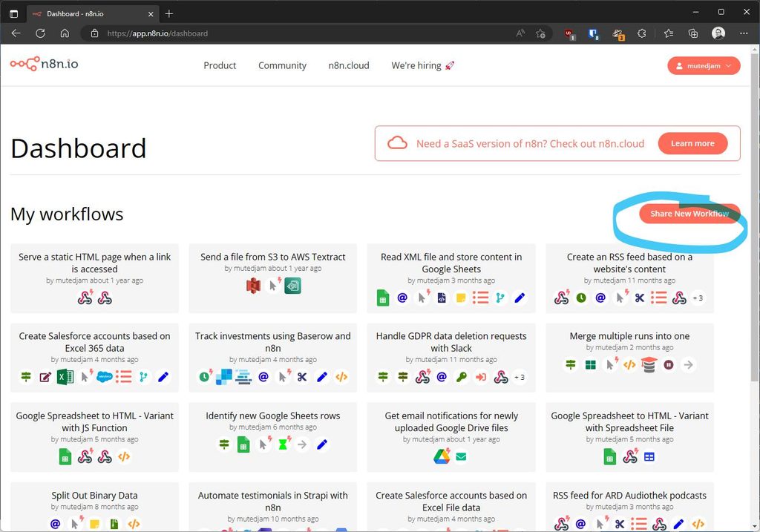Expand +3 more nodes in RSS feed card
Viewport: 760px width, 532px height.
[x=698, y=298]
